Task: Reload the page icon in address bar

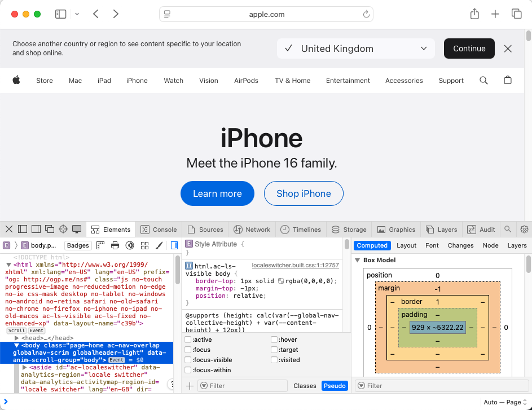Action: tap(366, 14)
